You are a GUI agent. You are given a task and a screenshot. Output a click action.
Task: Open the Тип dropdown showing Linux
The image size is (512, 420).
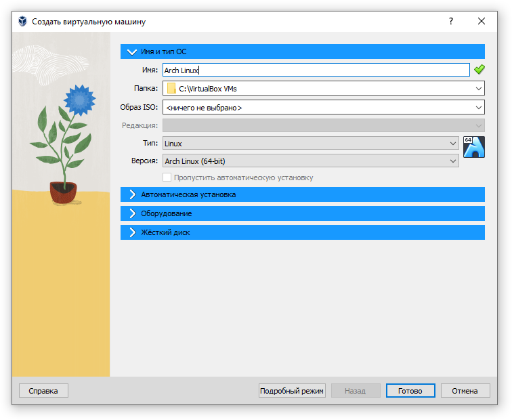(x=311, y=144)
